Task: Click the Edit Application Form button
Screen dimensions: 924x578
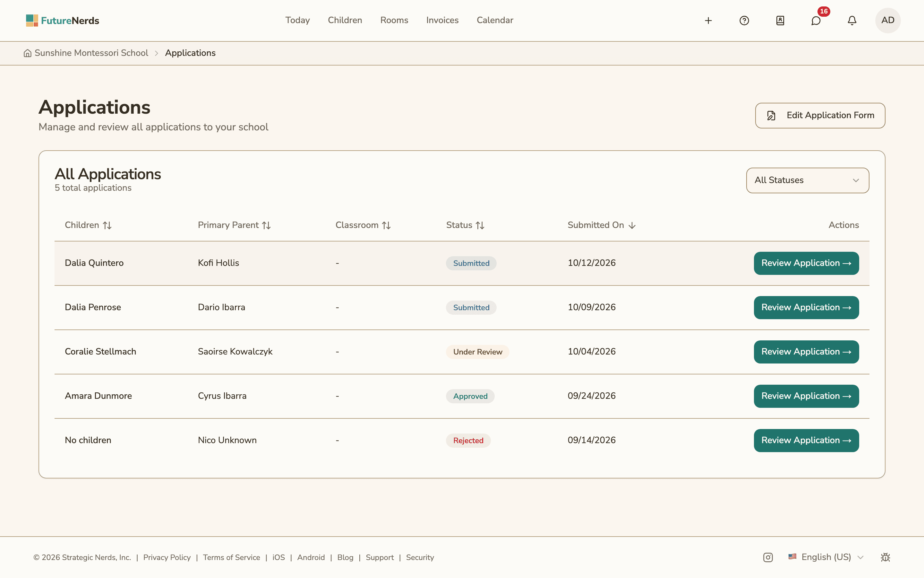Action: coord(820,116)
